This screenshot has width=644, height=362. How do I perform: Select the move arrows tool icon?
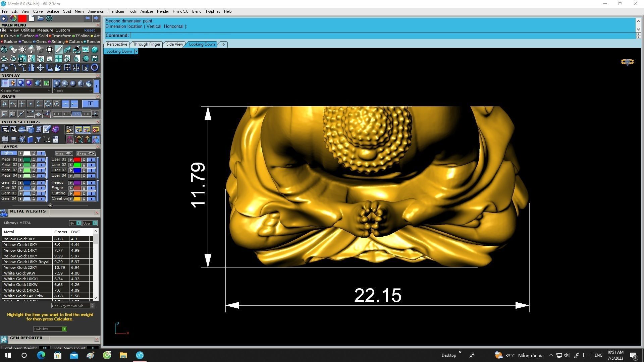click(x=40, y=68)
